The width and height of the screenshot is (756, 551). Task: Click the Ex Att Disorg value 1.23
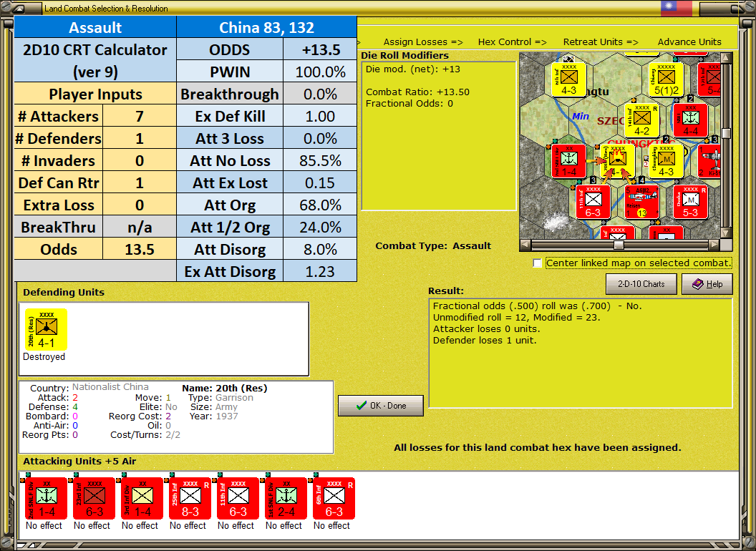coord(320,271)
